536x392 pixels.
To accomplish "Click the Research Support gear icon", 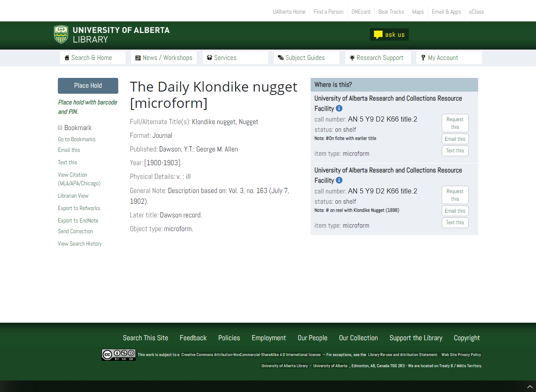I will coord(352,57).
